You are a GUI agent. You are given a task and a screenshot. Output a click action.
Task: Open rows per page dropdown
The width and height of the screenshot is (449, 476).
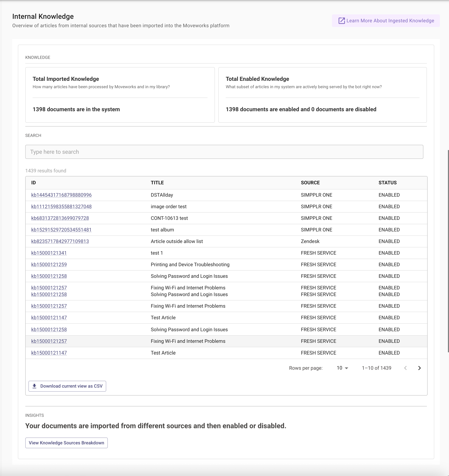point(342,368)
